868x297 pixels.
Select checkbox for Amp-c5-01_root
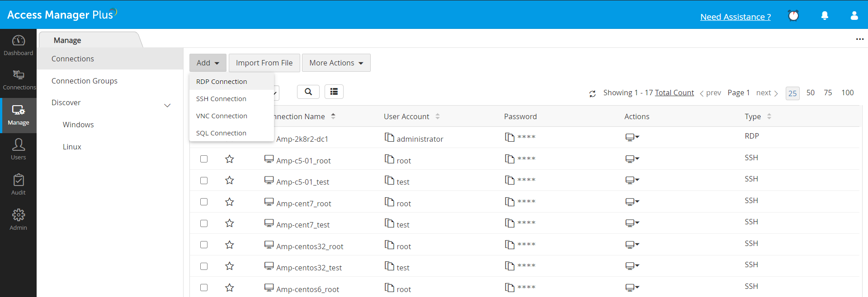pos(204,159)
